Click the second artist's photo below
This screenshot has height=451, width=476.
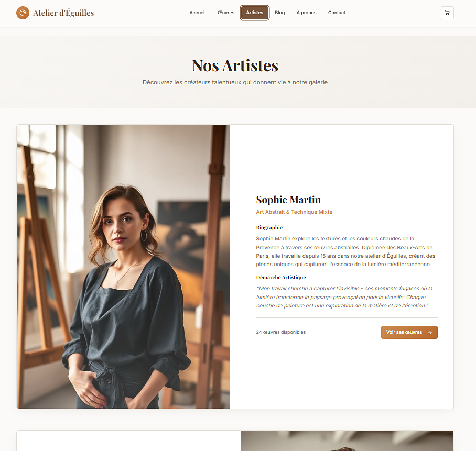pos(347,441)
